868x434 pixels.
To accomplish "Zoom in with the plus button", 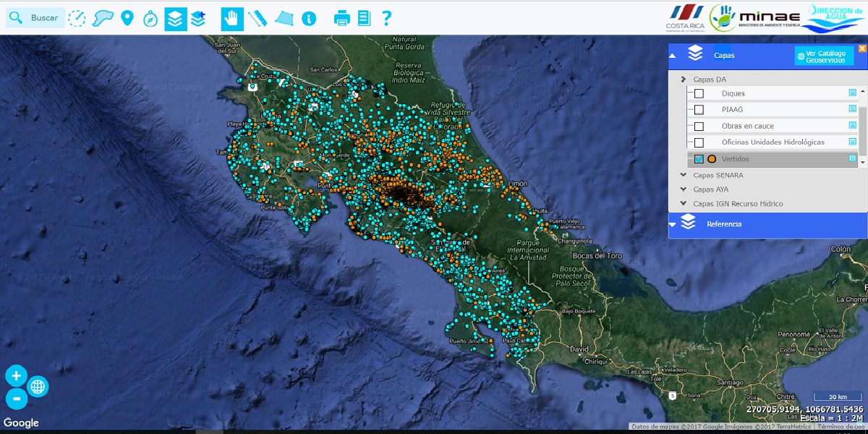I will pyautogui.click(x=16, y=375).
